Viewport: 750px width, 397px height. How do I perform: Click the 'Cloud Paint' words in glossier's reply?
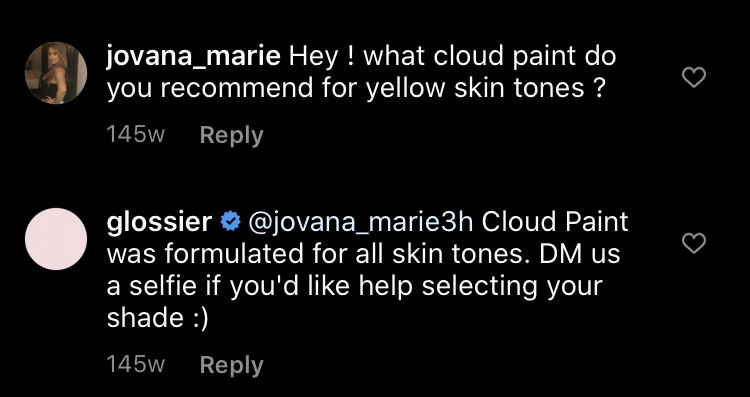tap(555, 222)
